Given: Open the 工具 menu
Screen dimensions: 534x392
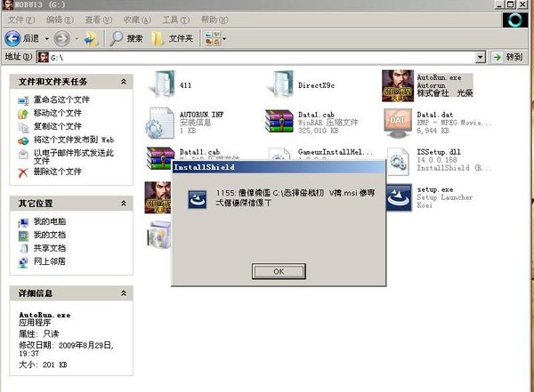Looking at the screenshot, I should (x=175, y=20).
